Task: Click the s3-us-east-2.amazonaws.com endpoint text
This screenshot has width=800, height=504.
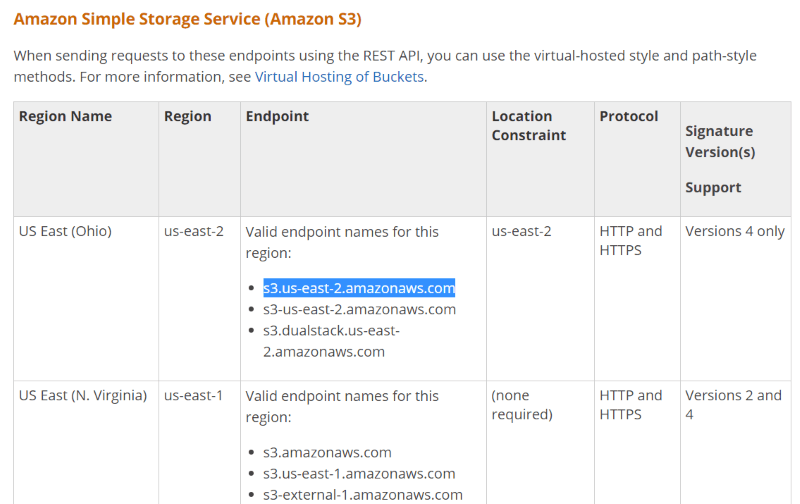Action: click(x=359, y=310)
